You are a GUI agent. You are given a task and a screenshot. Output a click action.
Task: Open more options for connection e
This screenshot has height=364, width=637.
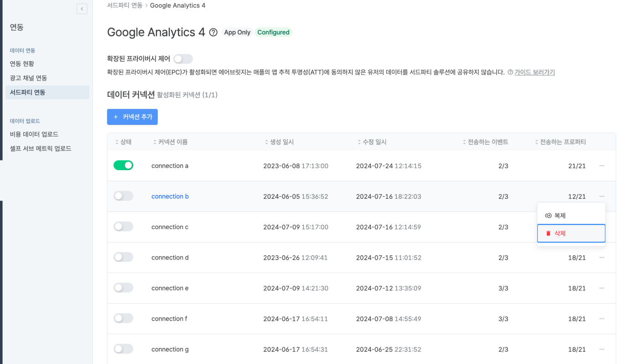[602, 288]
